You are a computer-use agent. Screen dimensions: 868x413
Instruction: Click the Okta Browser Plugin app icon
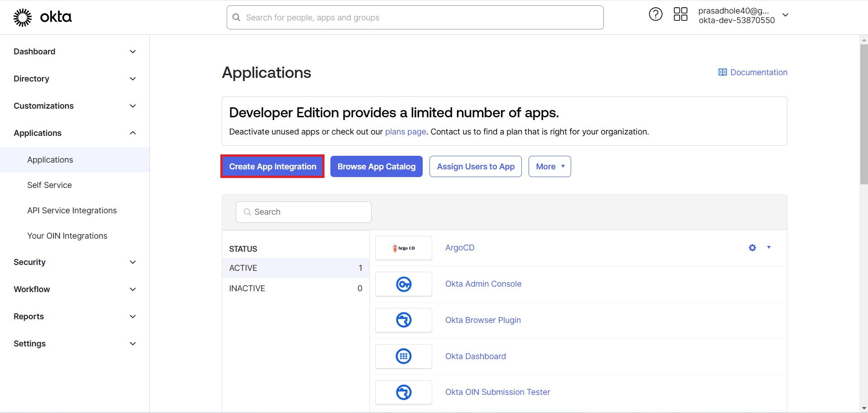[403, 320]
